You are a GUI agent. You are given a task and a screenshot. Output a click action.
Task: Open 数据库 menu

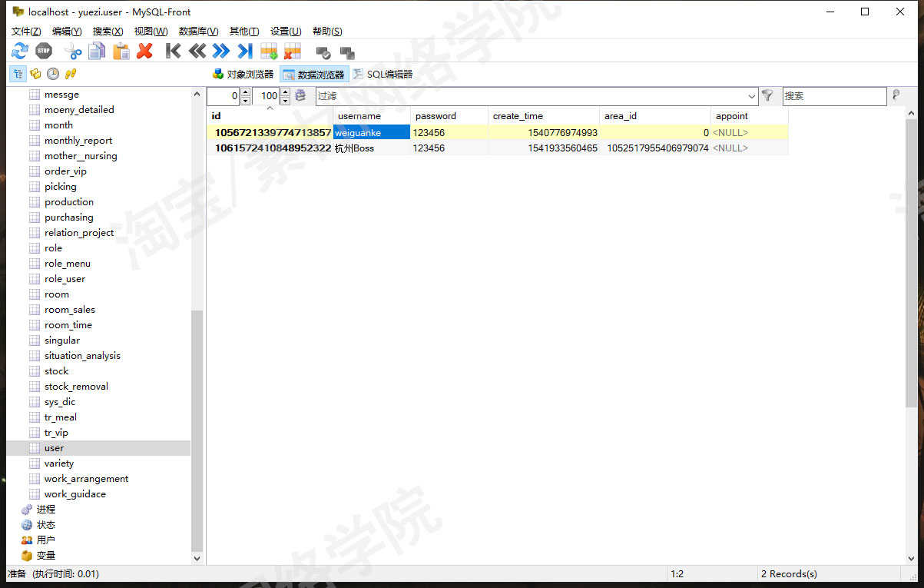point(198,31)
